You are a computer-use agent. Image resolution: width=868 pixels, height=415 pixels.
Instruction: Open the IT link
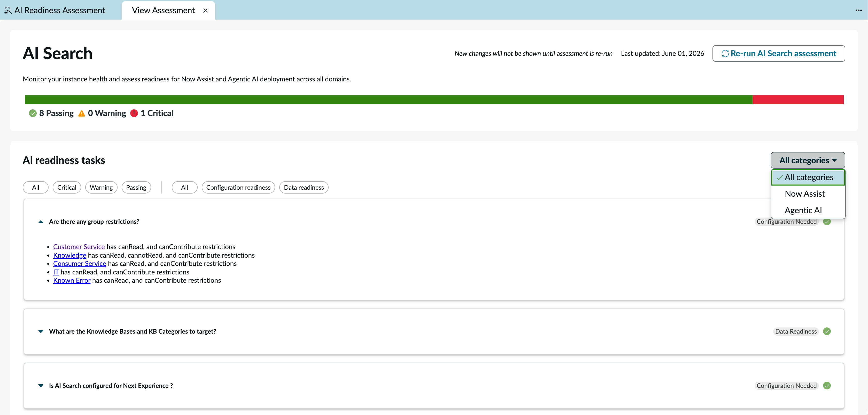click(56, 272)
